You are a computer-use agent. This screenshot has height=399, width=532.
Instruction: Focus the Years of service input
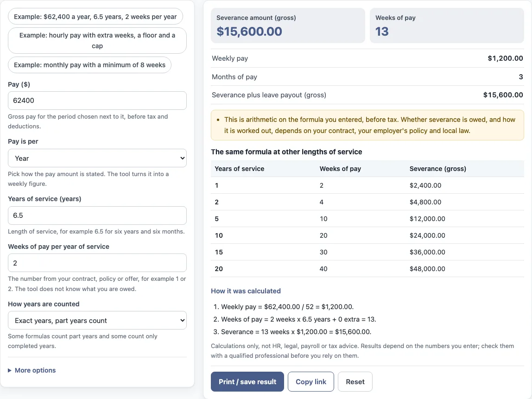(97, 215)
